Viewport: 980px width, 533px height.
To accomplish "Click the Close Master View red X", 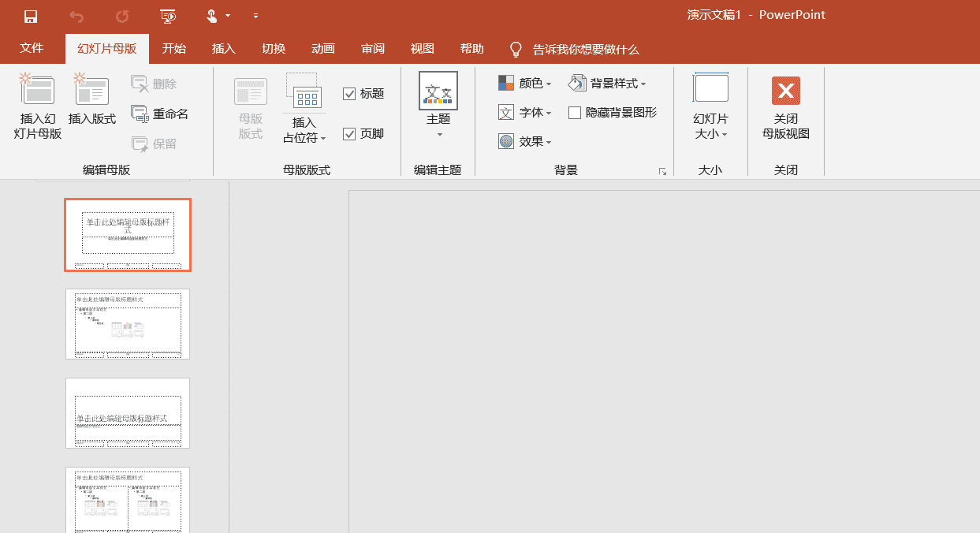I will 785,91.
